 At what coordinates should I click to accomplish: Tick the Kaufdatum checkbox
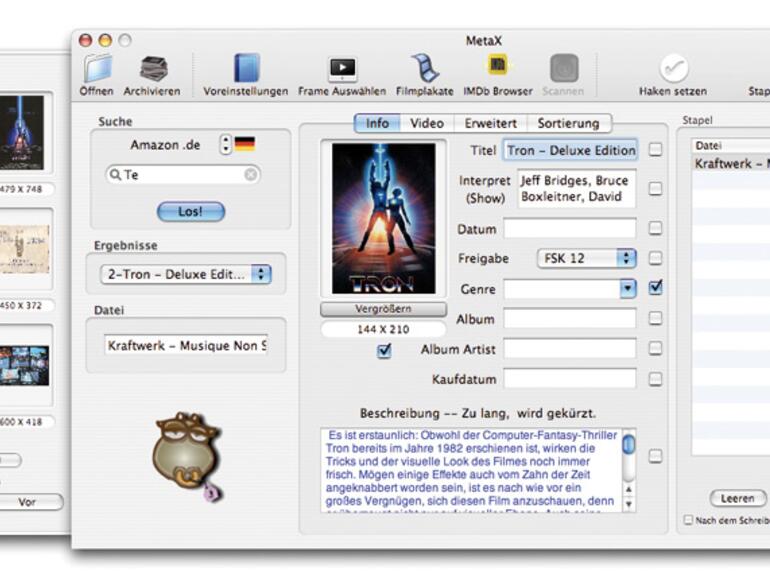656,379
